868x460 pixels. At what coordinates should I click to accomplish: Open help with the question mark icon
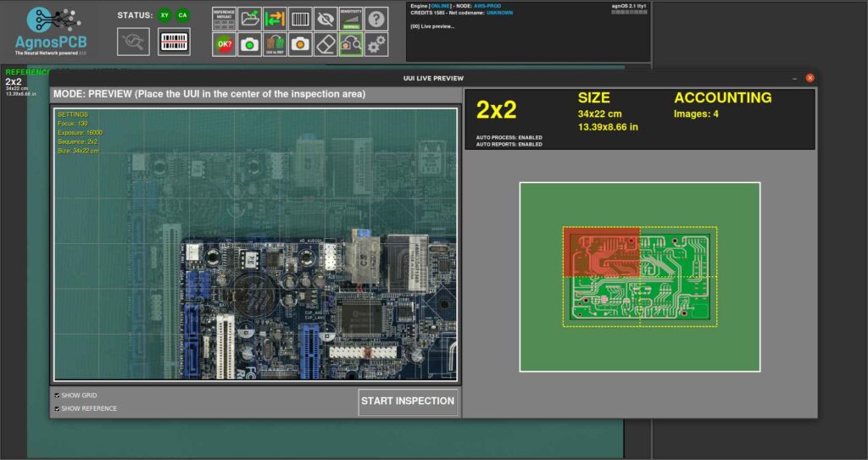click(x=376, y=19)
